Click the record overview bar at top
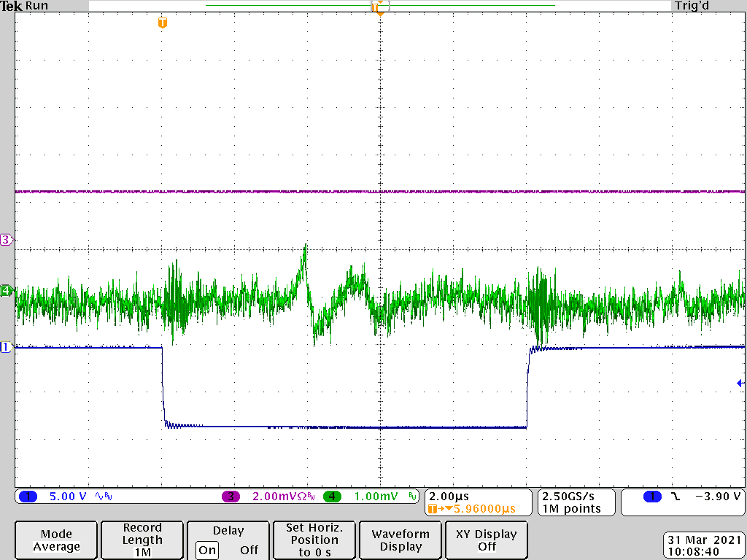The height and width of the screenshot is (560, 747). pyautogui.click(x=379, y=6)
